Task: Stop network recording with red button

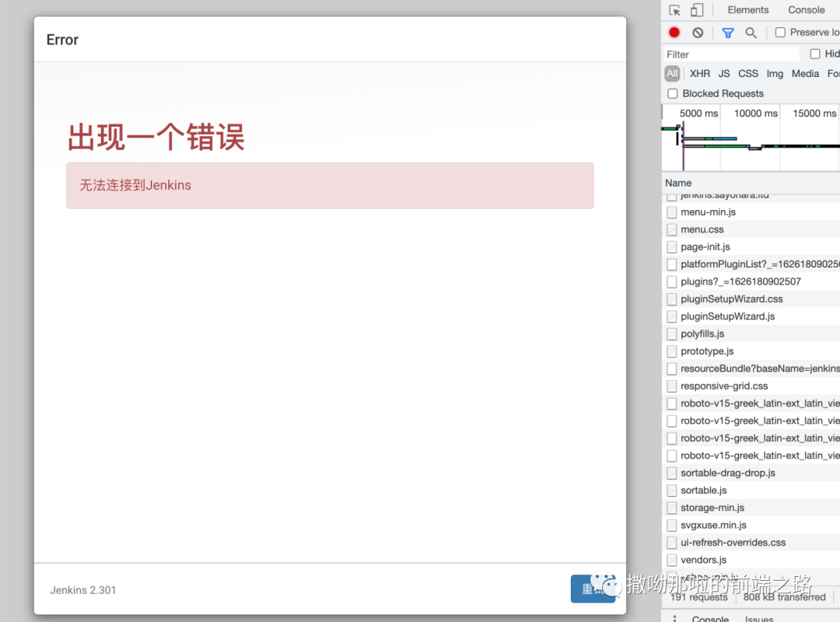Action: 674,33
